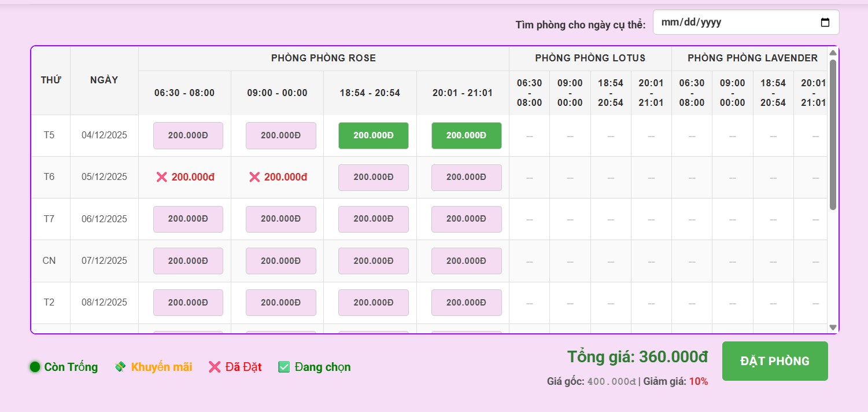Click the Phòng Phòng Lavender column header
The image size is (868, 412).
point(752,58)
